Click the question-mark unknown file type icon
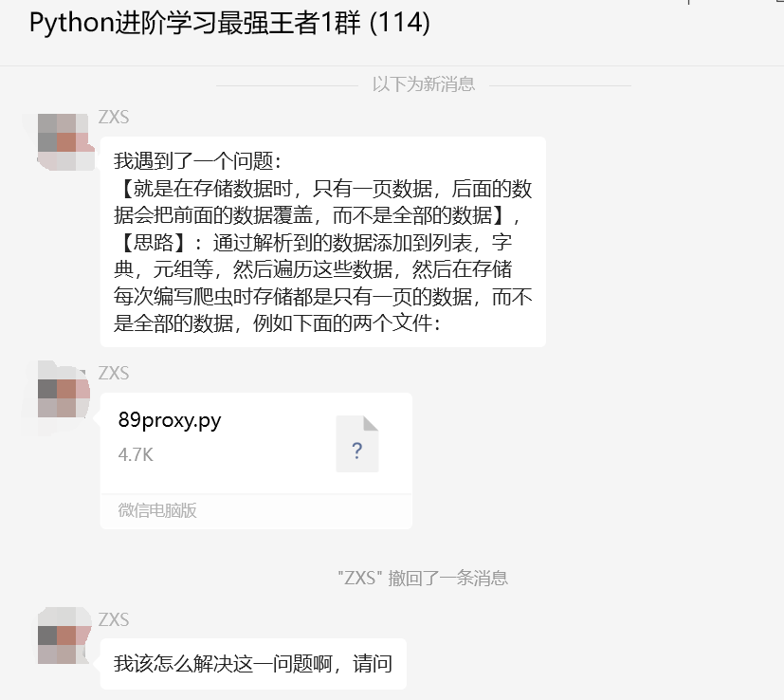Screen dimensions: 784x700 [x=357, y=444]
